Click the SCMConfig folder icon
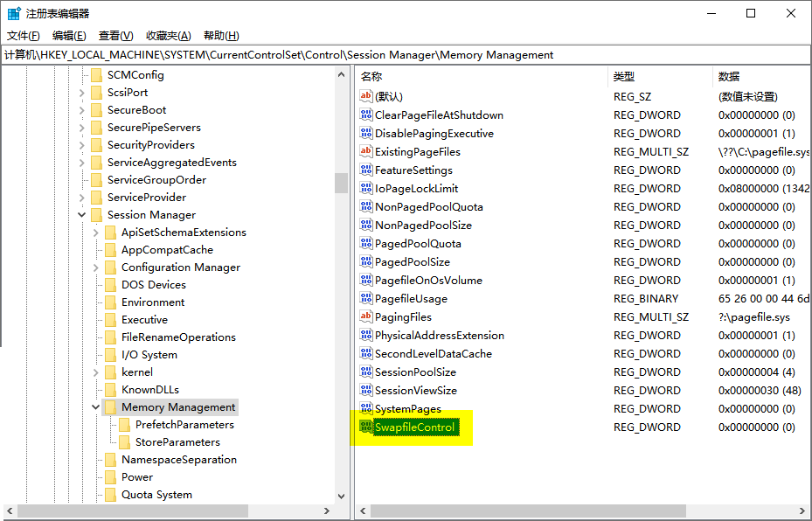Image resolution: width=812 pixels, height=521 pixels. coord(96,75)
